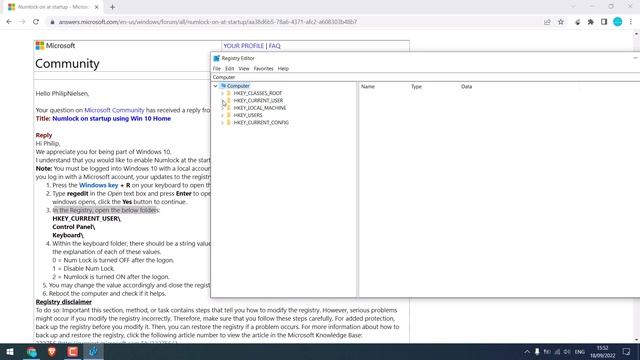640x360 pixels.
Task: Toggle the Chrome side panel icon
Action: point(604,22)
